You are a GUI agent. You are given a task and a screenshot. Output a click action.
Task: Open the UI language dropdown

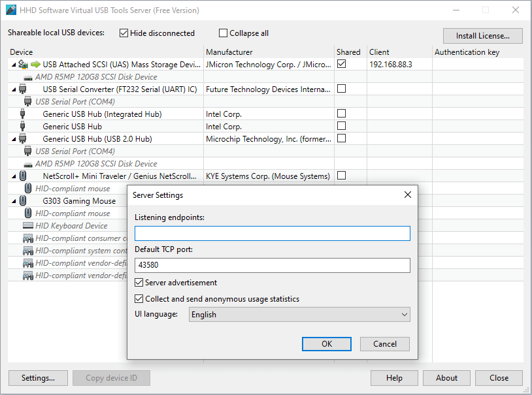[x=299, y=314]
